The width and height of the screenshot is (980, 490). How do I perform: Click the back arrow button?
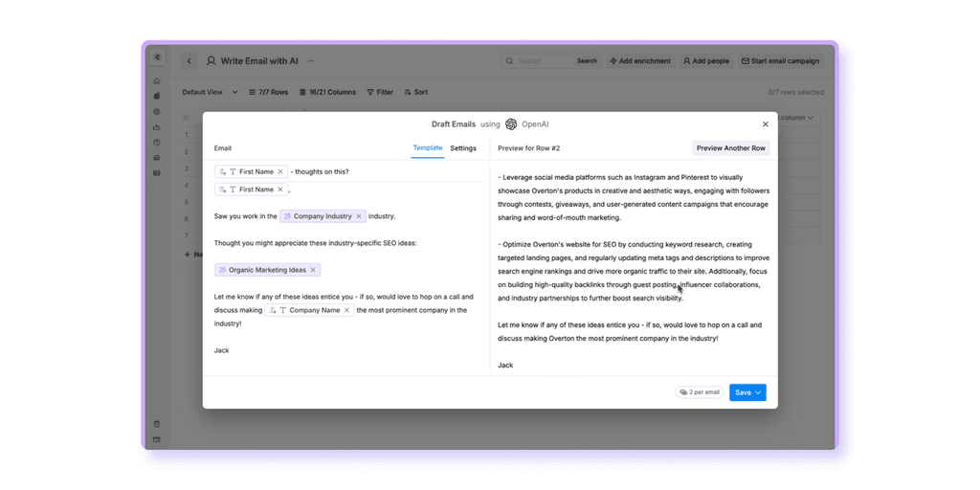point(189,61)
